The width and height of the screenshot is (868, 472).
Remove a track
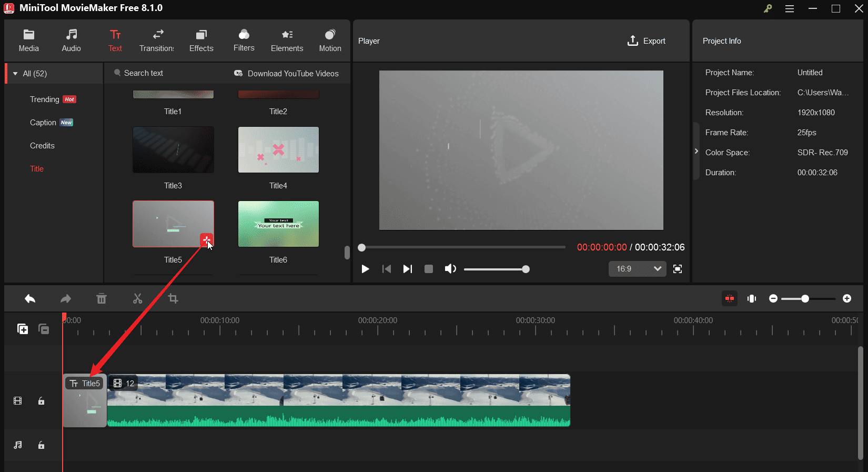[44, 329]
